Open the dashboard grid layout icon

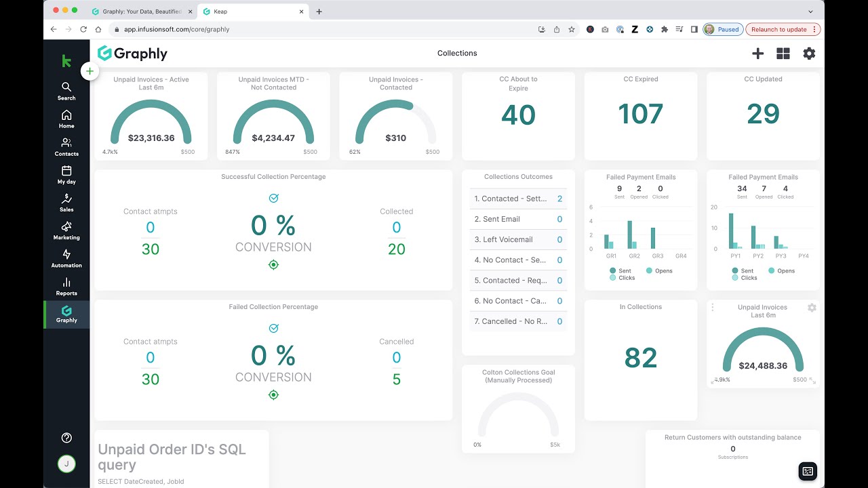click(x=783, y=54)
